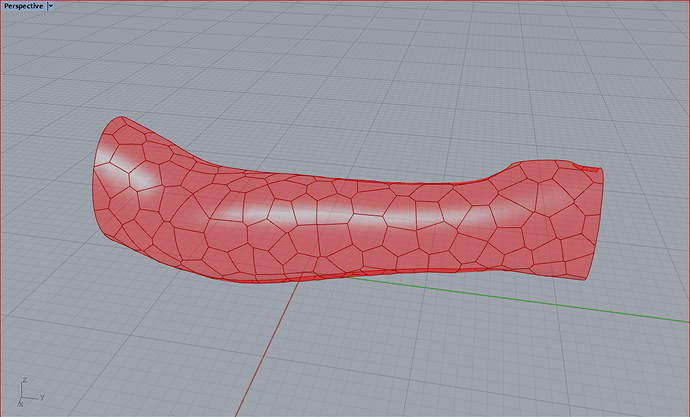Open the Perspective viewport dropdown arrow

(50, 6)
